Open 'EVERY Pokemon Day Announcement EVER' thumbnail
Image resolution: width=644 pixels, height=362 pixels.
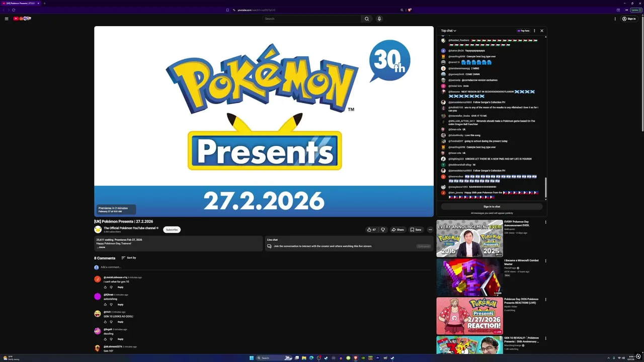pos(469,238)
